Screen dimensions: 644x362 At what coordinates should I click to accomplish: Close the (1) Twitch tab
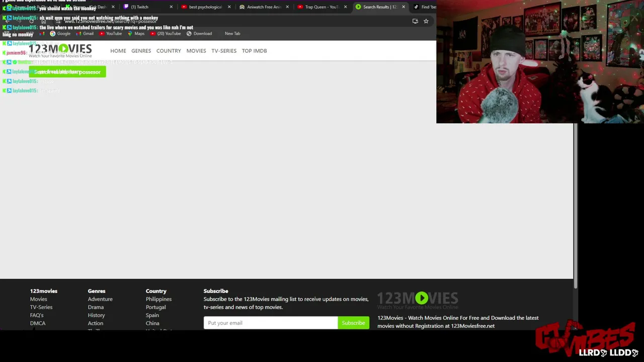point(171,7)
